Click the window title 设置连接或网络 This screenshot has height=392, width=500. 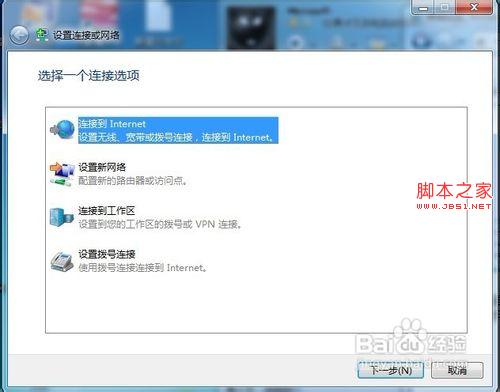pyautogui.click(x=86, y=35)
